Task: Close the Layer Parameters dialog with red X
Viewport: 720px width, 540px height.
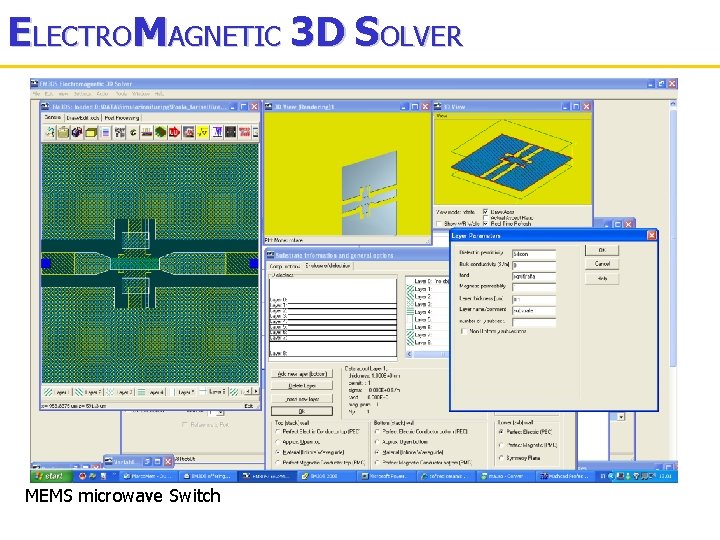Action: [x=652, y=236]
